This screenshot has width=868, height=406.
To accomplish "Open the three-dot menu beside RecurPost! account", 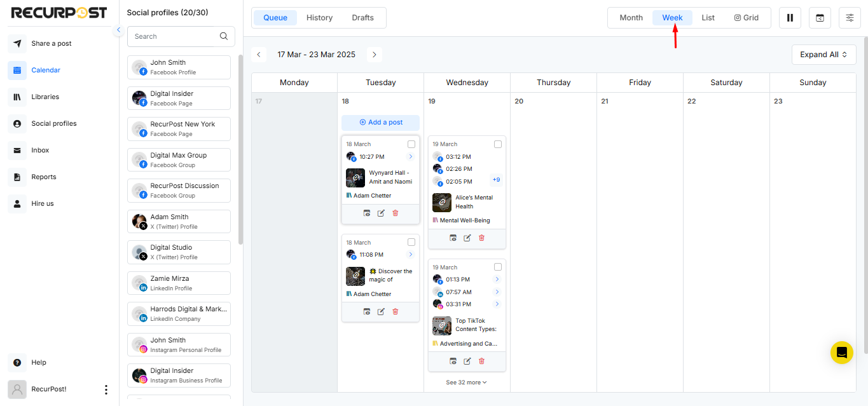I will tap(106, 389).
